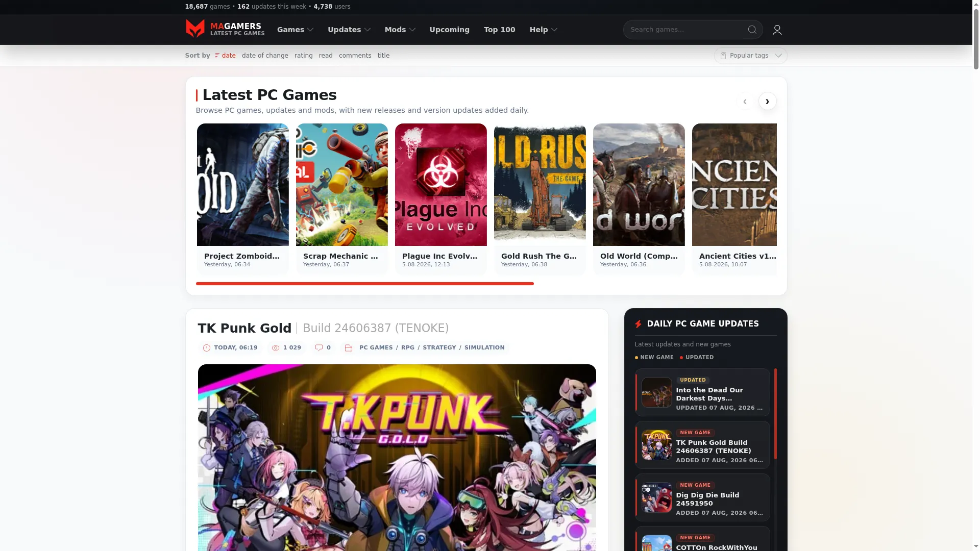Click the red carousel scroll progress bar
The width and height of the screenshot is (980, 551).
[364, 284]
